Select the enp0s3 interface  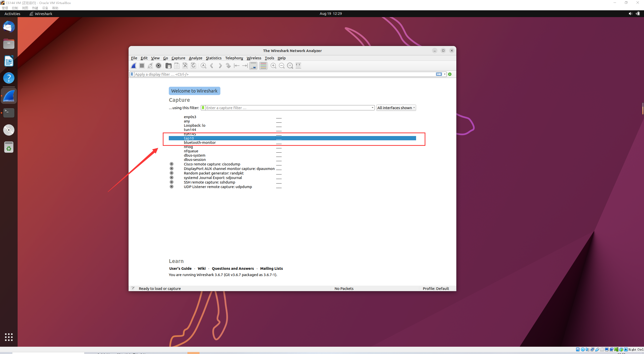point(292,117)
